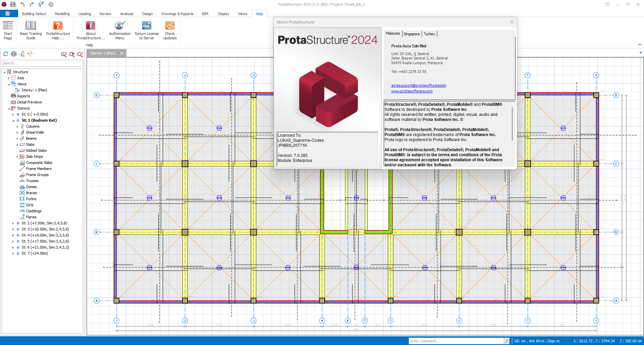Screen dimensions: 644x345
Task: Open the application settings gear
Action: (51, 4)
